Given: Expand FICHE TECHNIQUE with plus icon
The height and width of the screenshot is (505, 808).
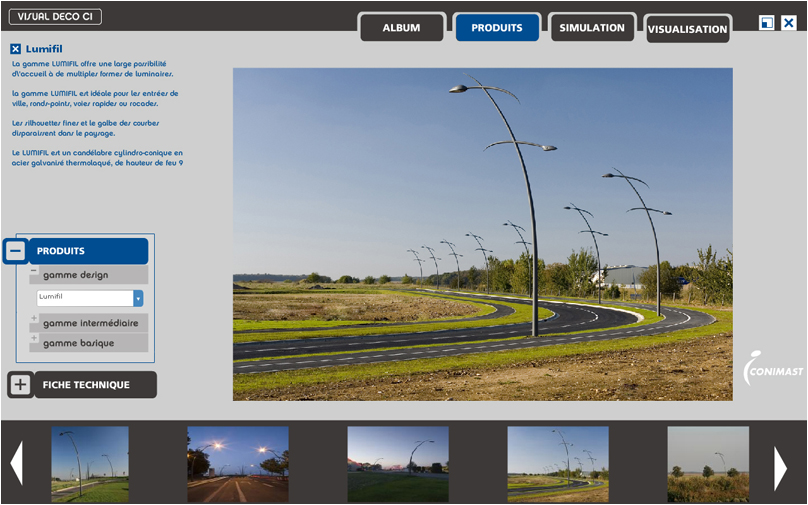Looking at the screenshot, I should pyautogui.click(x=21, y=385).
